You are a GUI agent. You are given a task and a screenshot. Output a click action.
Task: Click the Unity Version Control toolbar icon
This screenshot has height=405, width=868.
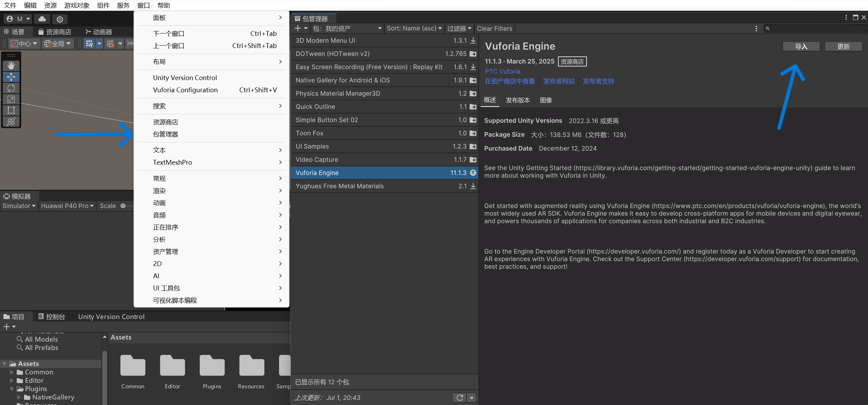click(x=60, y=19)
